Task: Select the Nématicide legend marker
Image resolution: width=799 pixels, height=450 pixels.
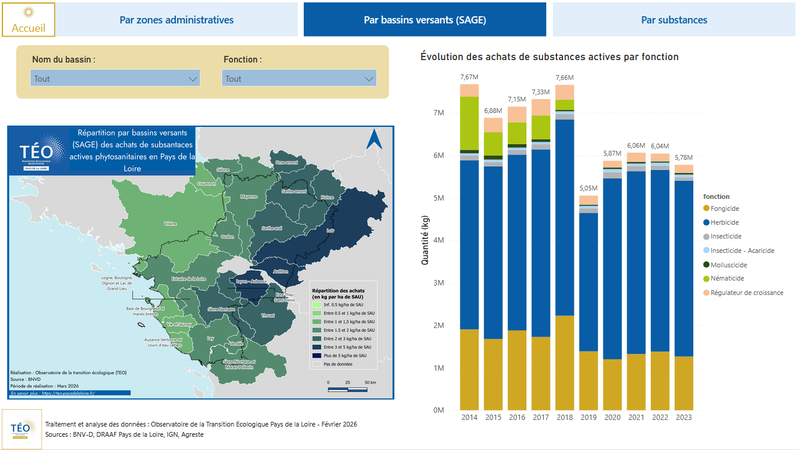Action: 706,278
